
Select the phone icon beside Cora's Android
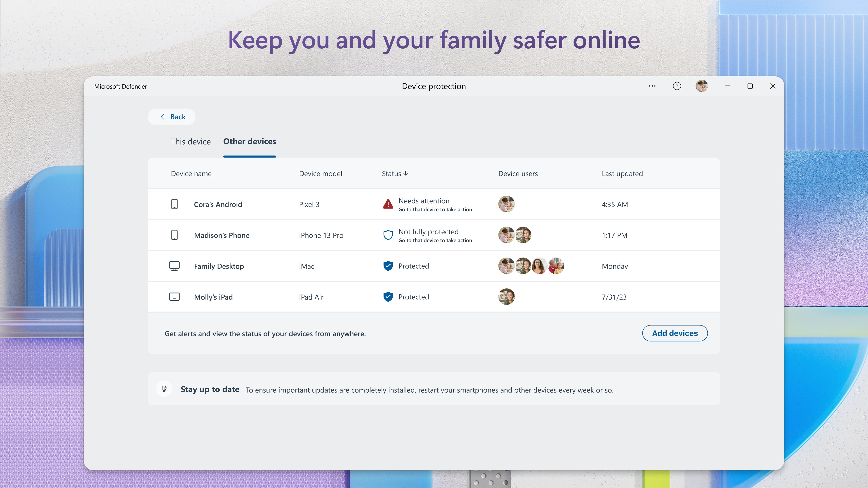coord(175,204)
